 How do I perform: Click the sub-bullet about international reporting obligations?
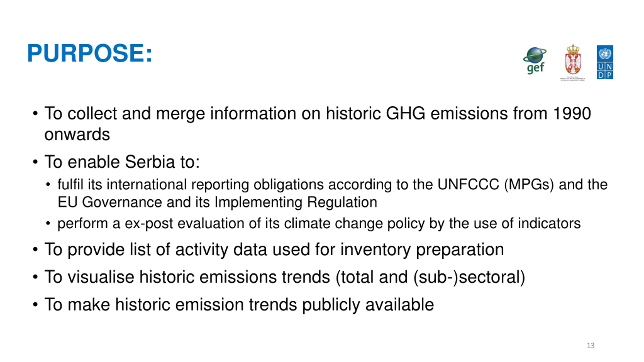click(x=333, y=193)
